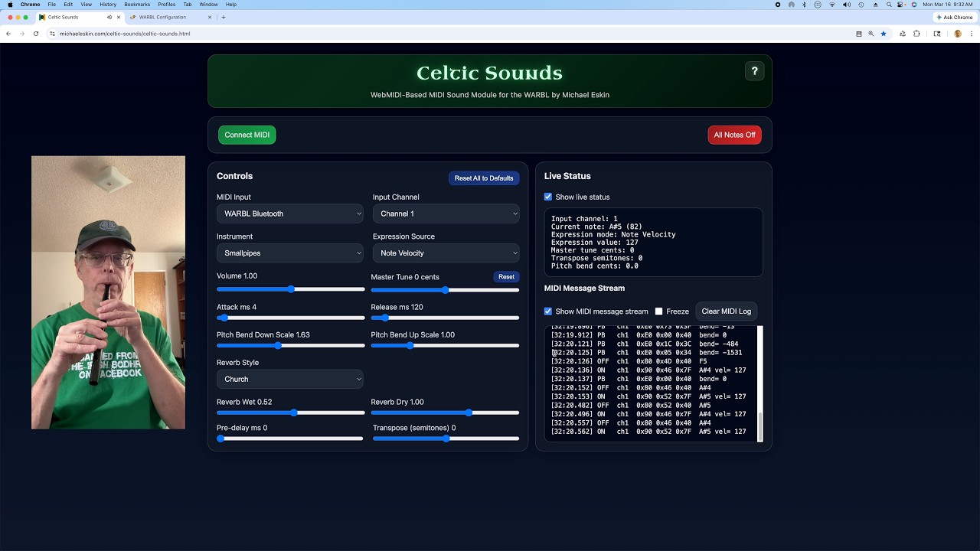Expand the Reverb Style Church dropdown

(290, 379)
